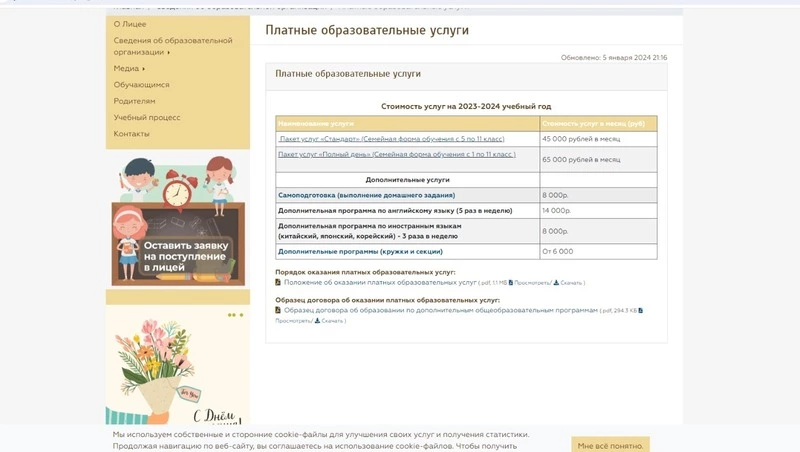800x452 pixels.
Task: Go to 'Обучающимся' sidebar section
Action: (x=141, y=85)
